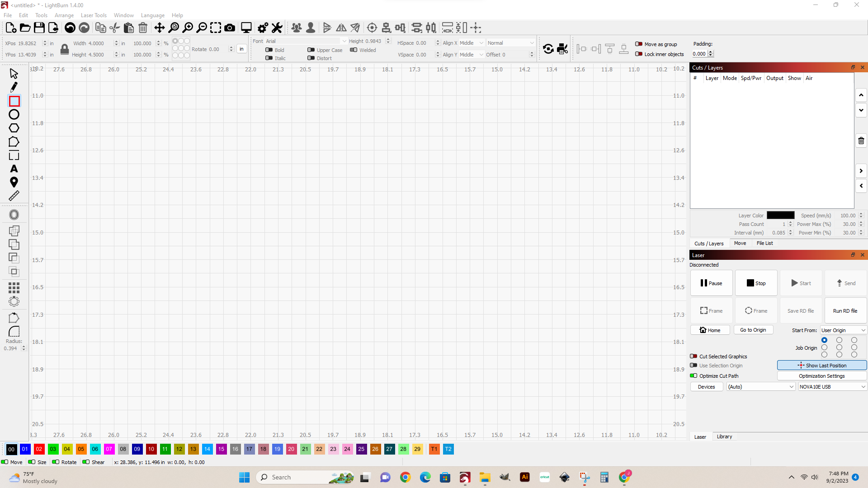Select the Text creation tool
The image size is (868, 488).
pyautogui.click(x=14, y=169)
